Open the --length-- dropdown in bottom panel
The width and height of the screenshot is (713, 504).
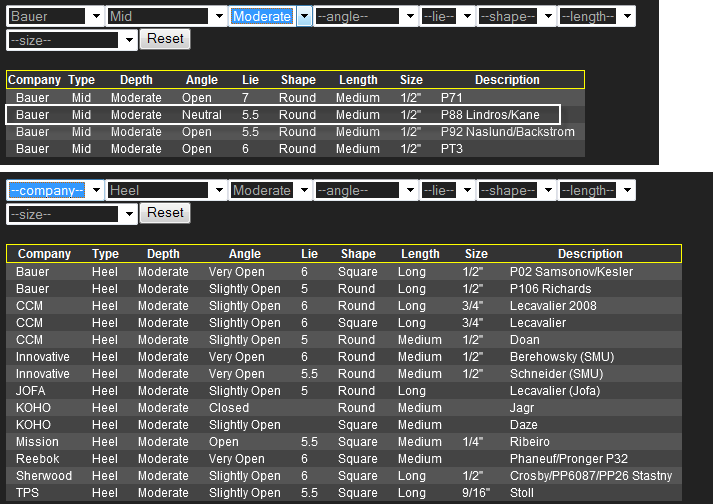click(597, 191)
